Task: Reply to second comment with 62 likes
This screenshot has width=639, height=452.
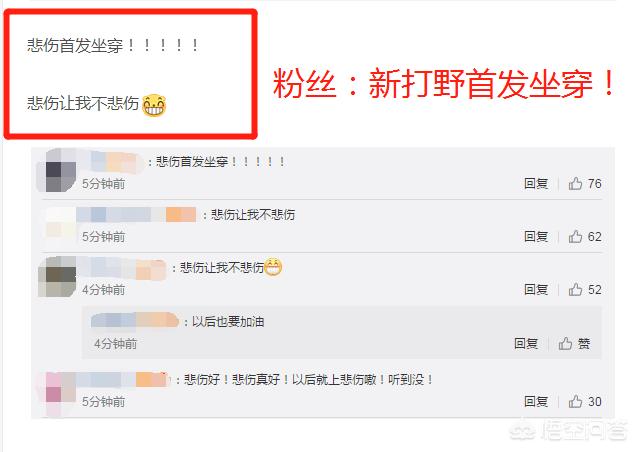Action: (x=536, y=237)
